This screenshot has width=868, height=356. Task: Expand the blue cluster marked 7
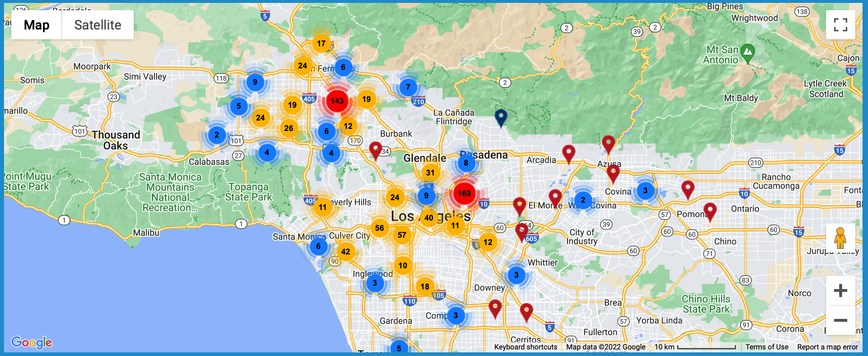408,87
